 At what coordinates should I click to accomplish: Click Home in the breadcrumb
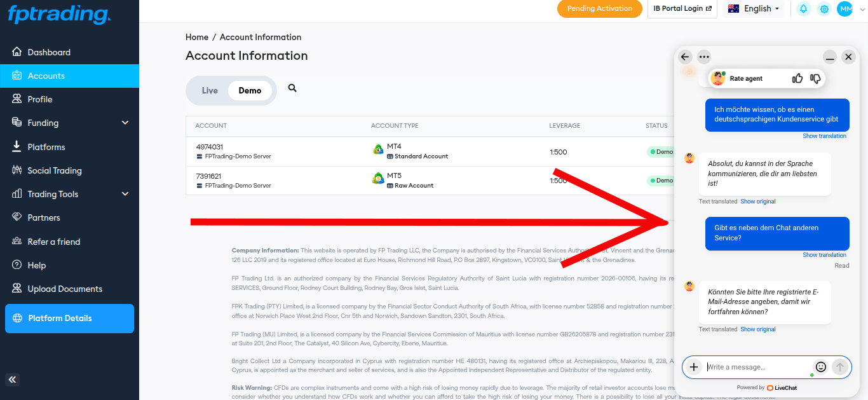pyautogui.click(x=197, y=37)
